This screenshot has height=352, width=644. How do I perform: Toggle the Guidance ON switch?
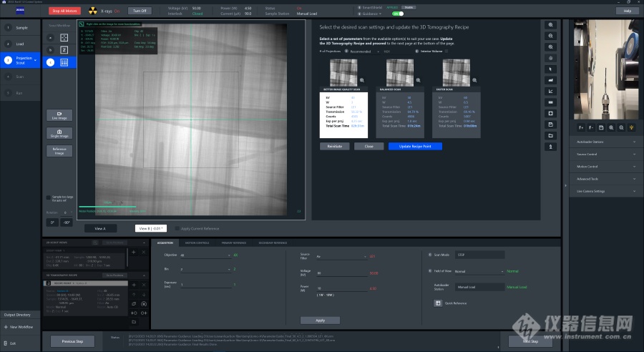tap(398, 14)
